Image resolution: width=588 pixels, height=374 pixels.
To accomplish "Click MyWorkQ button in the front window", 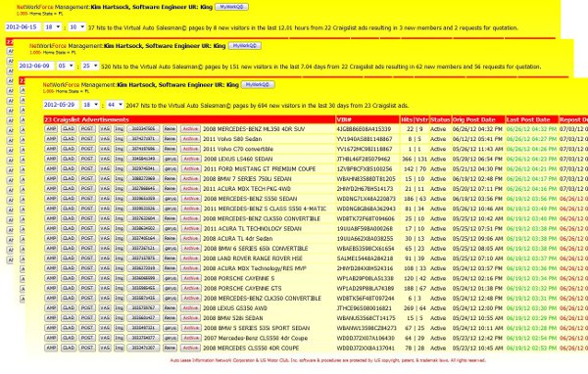I will click(x=258, y=85).
